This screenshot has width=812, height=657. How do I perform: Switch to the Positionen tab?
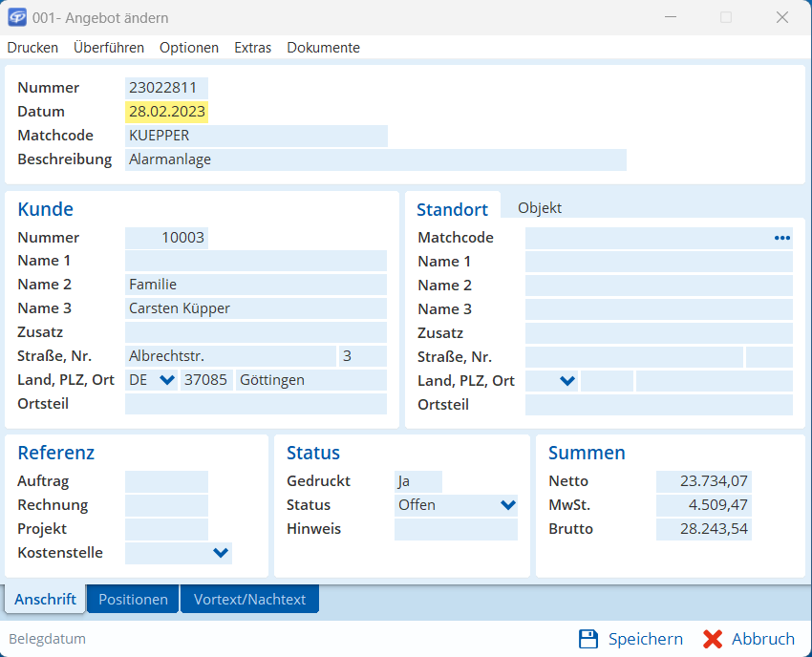pos(133,599)
